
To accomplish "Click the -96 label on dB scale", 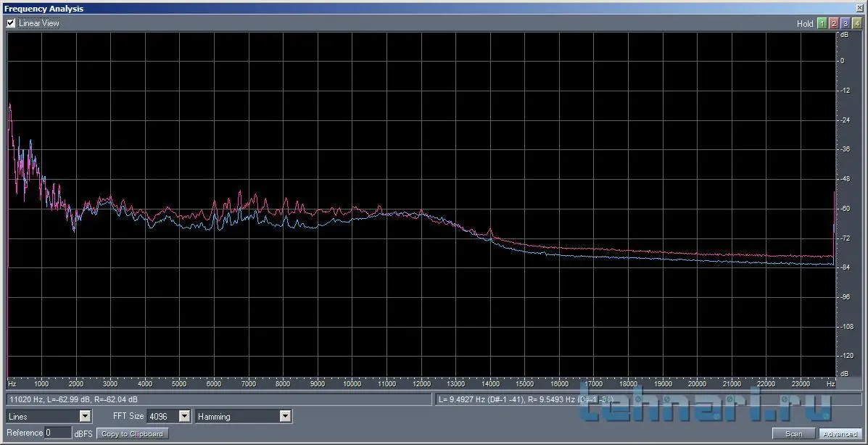I will pos(845,297).
